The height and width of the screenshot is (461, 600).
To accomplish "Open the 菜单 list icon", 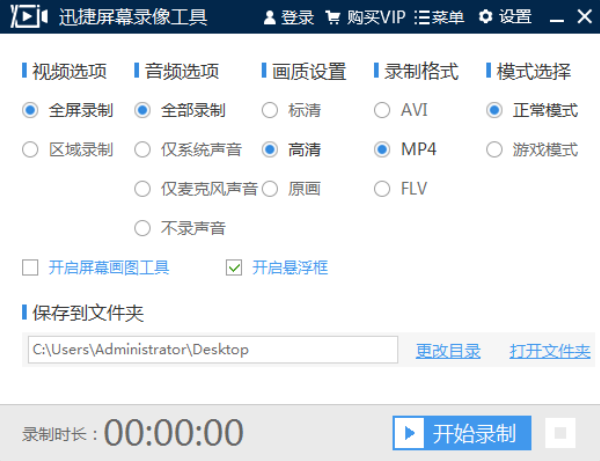I will point(422,18).
